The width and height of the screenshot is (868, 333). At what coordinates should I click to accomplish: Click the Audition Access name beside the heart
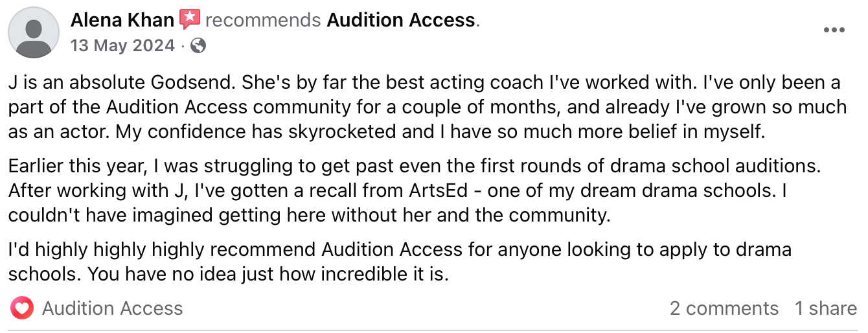pyautogui.click(x=113, y=308)
